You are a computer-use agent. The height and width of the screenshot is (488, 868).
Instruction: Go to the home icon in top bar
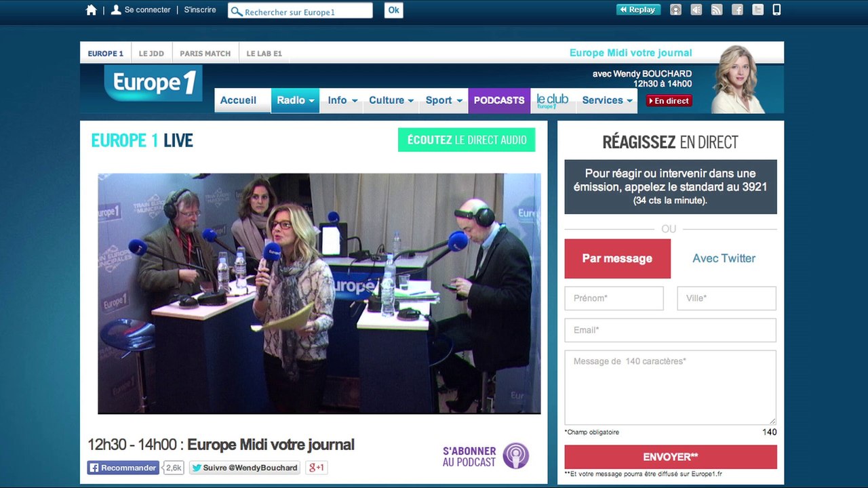92,10
